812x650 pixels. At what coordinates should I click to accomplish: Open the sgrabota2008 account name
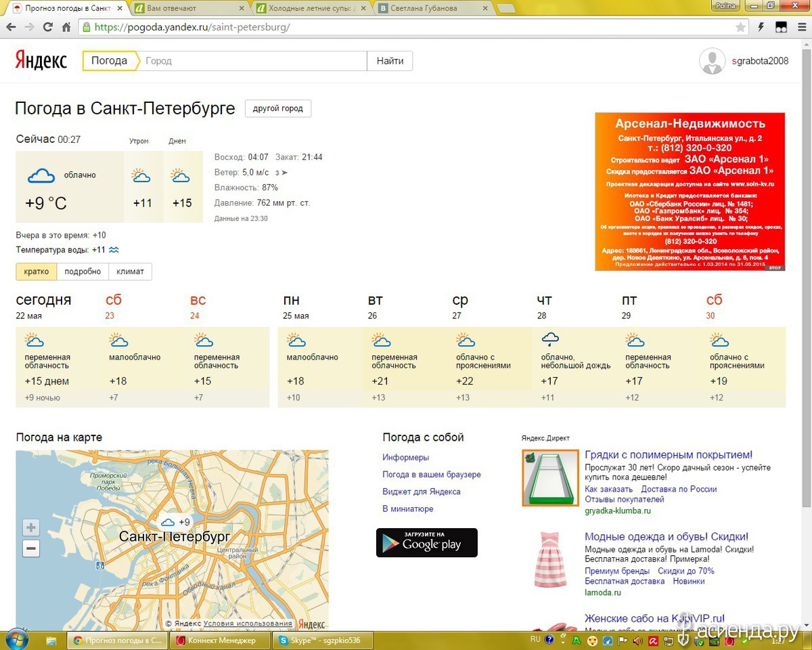(760, 61)
